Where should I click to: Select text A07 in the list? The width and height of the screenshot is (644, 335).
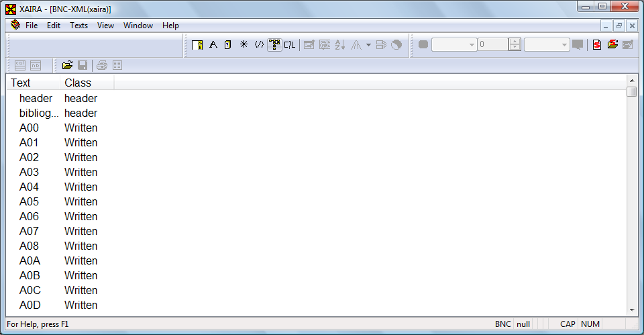click(x=29, y=232)
